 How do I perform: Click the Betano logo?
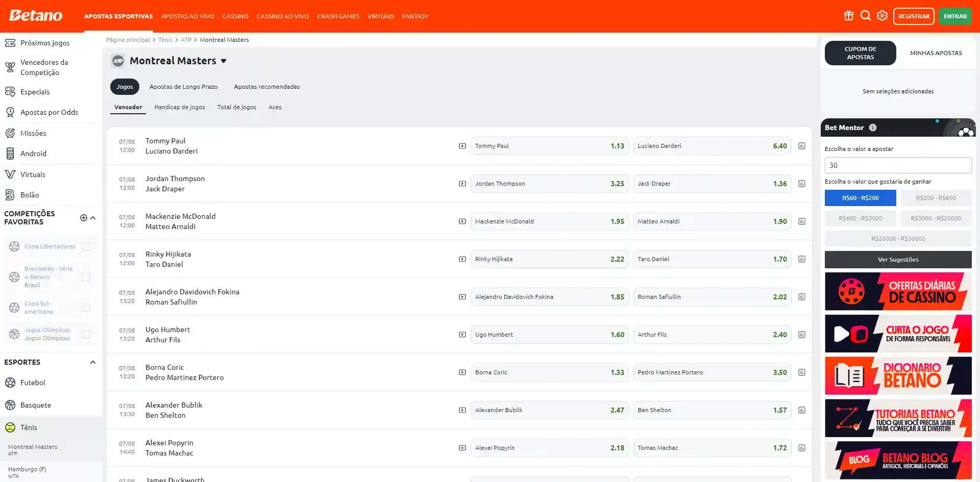pyautogui.click(x=36, y=16)
